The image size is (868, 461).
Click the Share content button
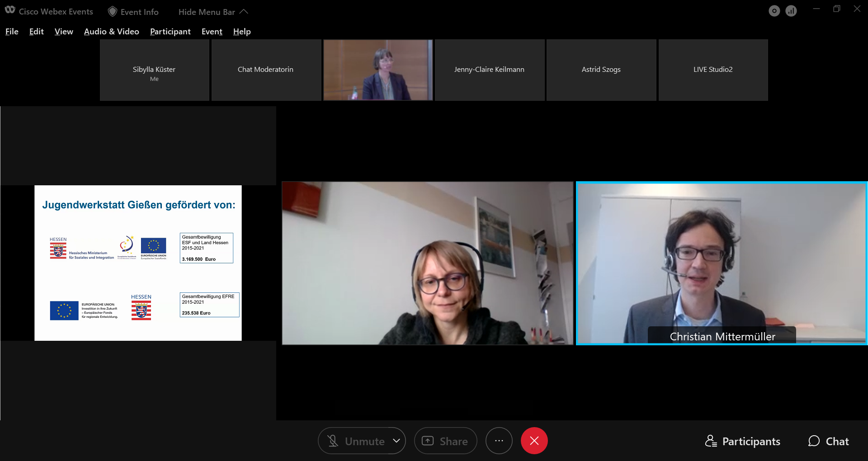coord(445,441)
